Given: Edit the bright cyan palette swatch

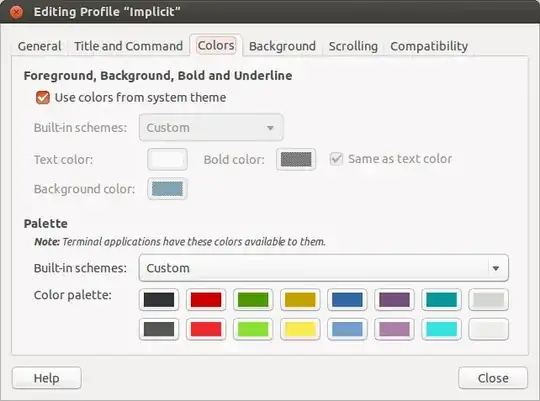Looking at the screenshot, I should (441, 329).
